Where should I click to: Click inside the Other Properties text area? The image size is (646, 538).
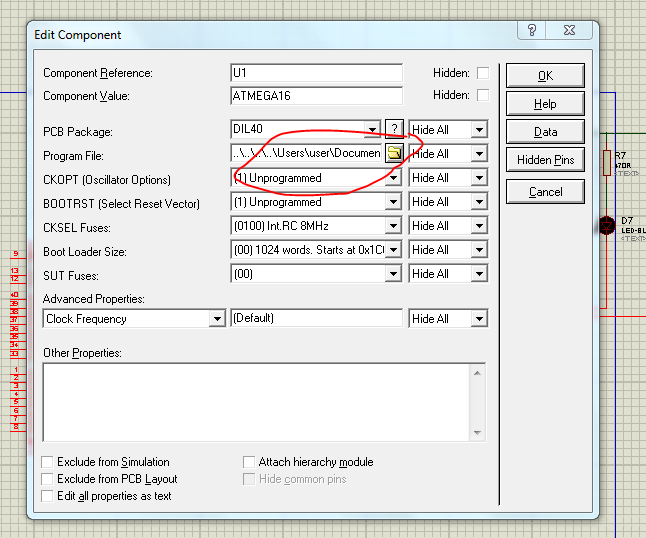point(256,402)
